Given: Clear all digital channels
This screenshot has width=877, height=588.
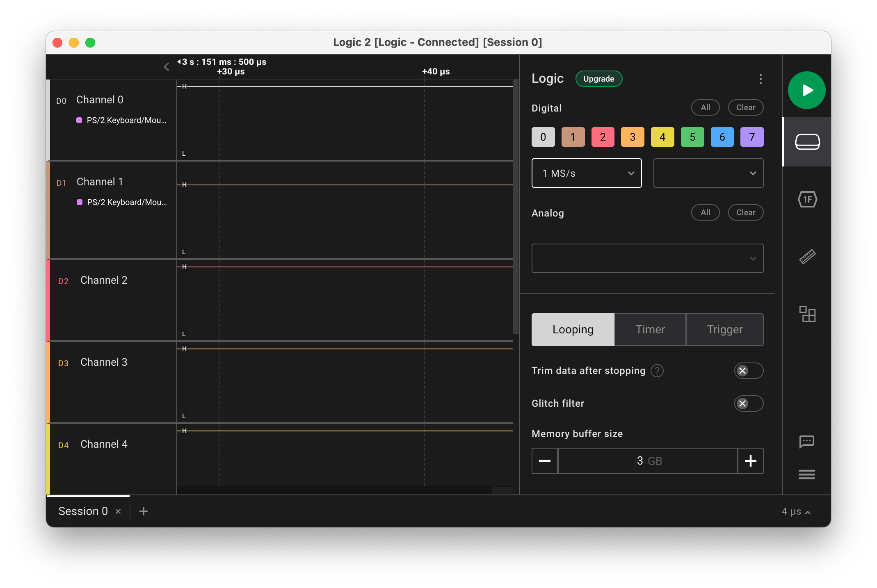Looking at the screenshot, I should coord(746,107).
